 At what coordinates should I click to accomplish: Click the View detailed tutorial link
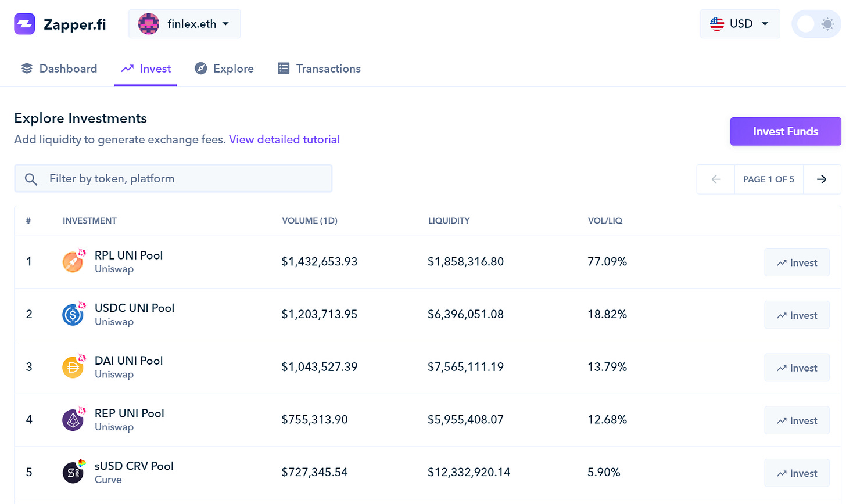tap(284, 139)
